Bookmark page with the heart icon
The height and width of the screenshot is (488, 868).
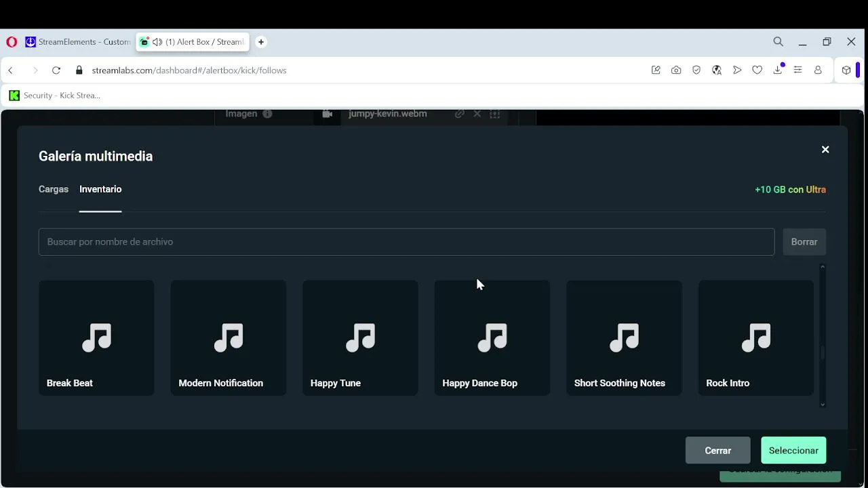click(757, 70)
